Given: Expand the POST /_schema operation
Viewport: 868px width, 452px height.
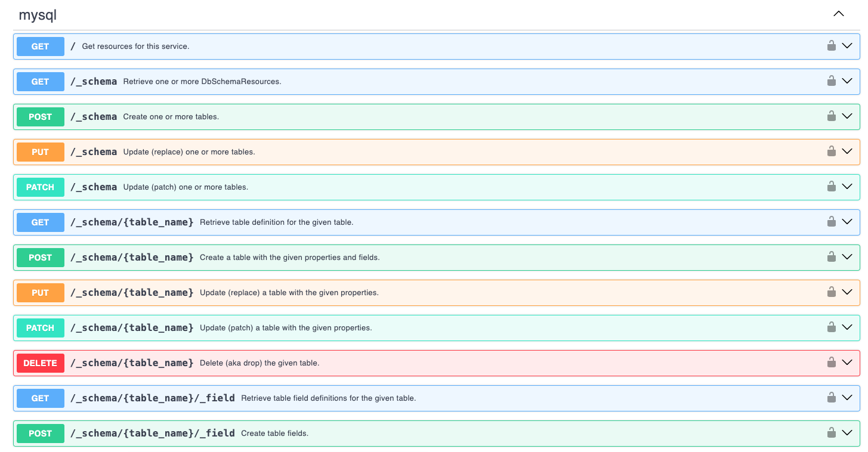Looking at the screenshot, I should pyautogui.click(x=847, y=116).
